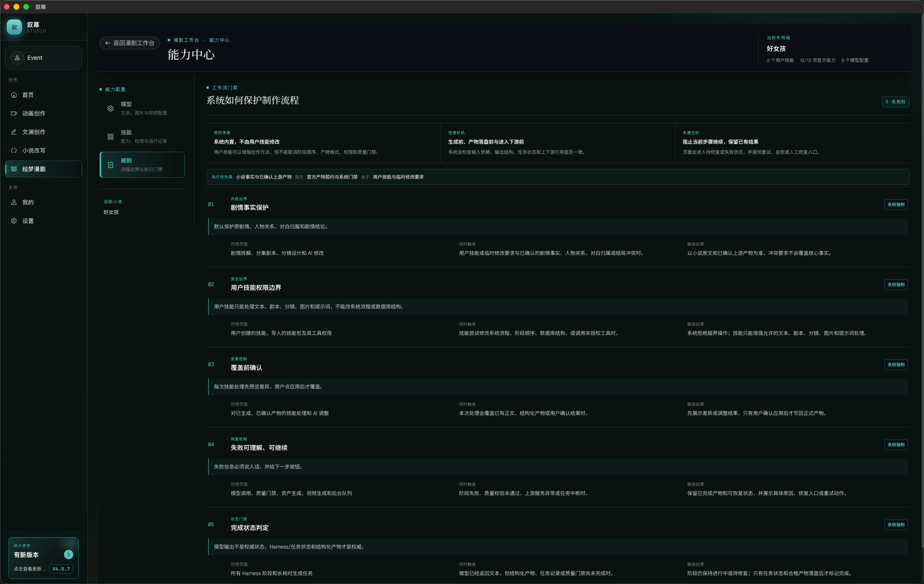
Task: Click the 12/12 项官方能力 stat
Action: pyautogui.click(x=817, y=60)
